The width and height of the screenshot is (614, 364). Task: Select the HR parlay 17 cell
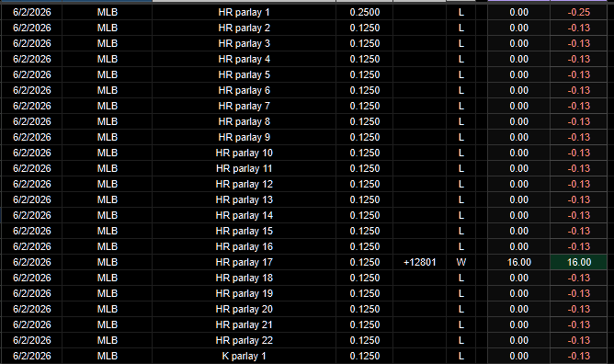tap(244, 262)
